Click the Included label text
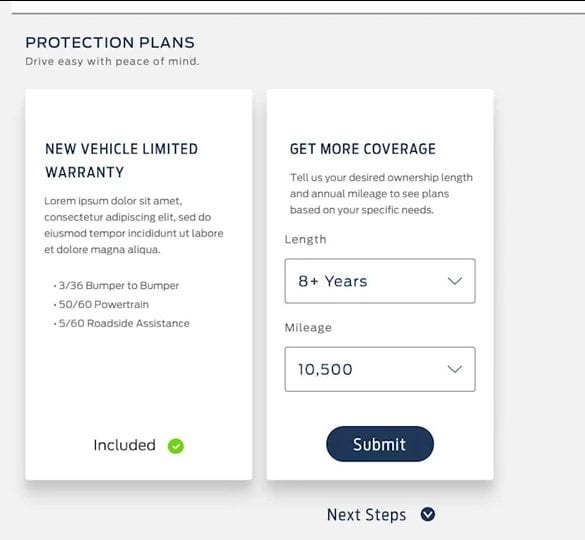The height and width of the screenshot is (540, 585). (124, 445)
